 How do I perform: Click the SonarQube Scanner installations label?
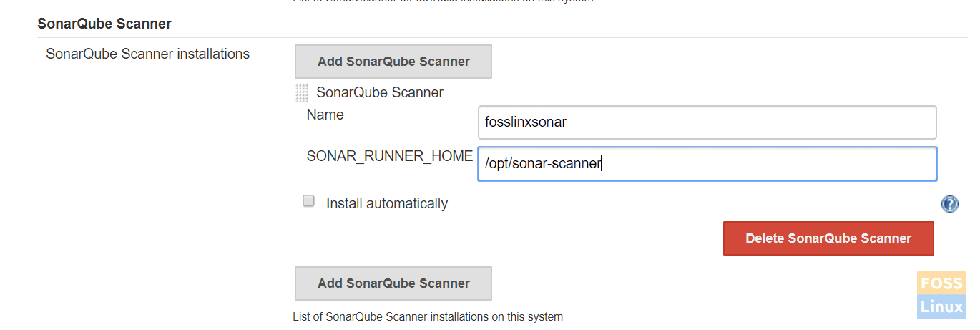[148, 54]
